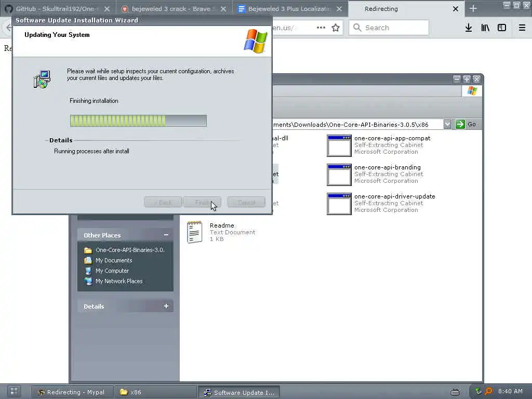This screenshot has height=399, width=532.
Task: Collapse the Other Places panel
Action: [166, 235]
